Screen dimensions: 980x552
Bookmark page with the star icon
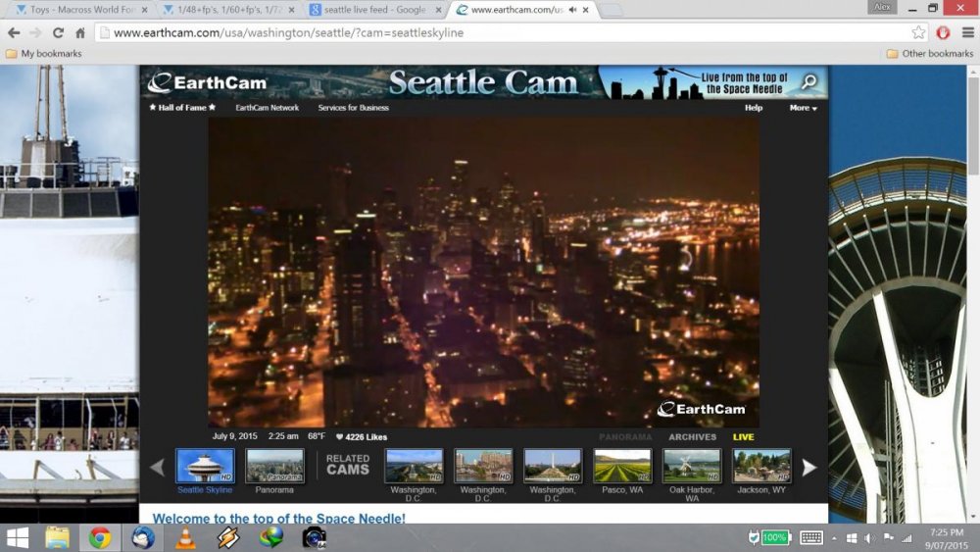[918, 32]
